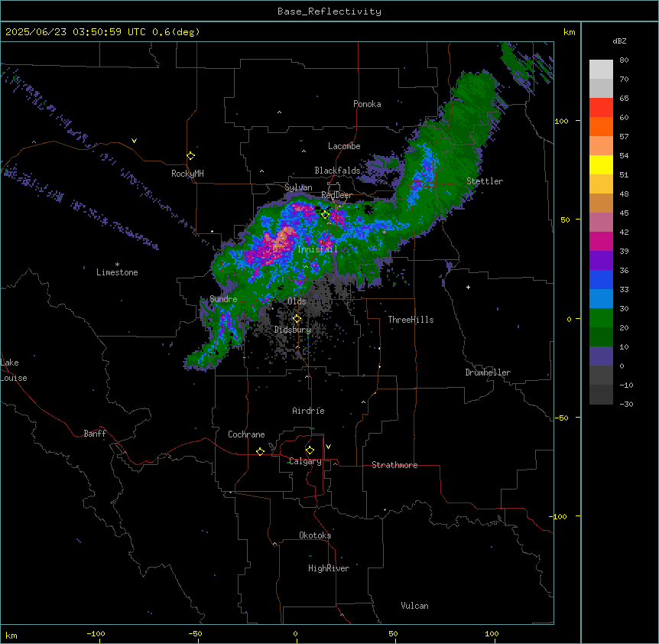Click the -30 value on the dBZ scale
Screen dimensions: 659x644
(626, 404)
